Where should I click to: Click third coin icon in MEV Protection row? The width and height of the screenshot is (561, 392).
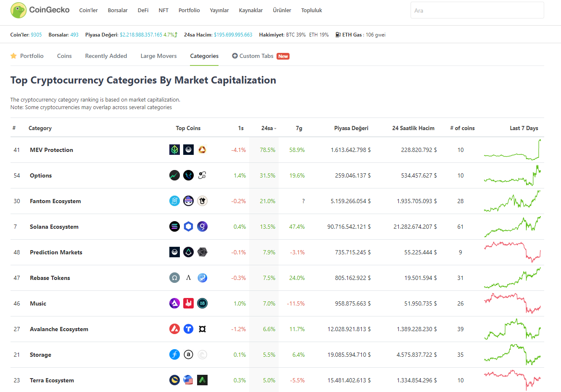(202, 150)
